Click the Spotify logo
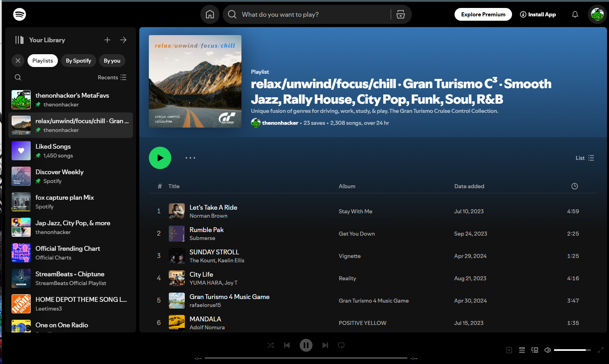Viewport: 609px width, 364px height. pos(20,14)
